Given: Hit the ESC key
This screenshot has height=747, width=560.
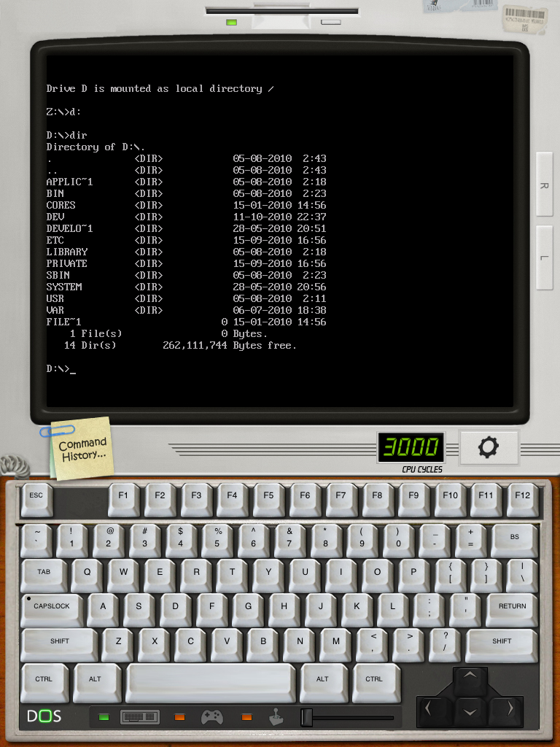Looking at the screenshot, I should (36, 499).
